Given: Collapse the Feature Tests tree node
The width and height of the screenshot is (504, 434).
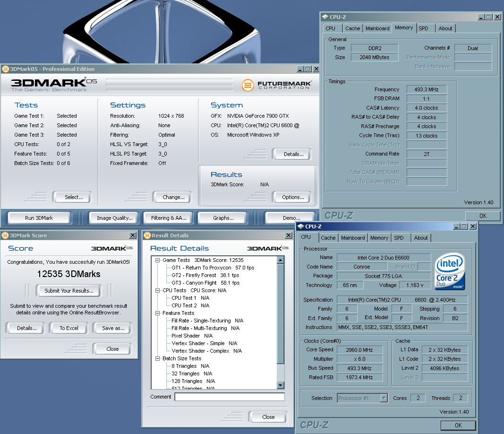Looking at the screenshot, I should tap(157, 313).
